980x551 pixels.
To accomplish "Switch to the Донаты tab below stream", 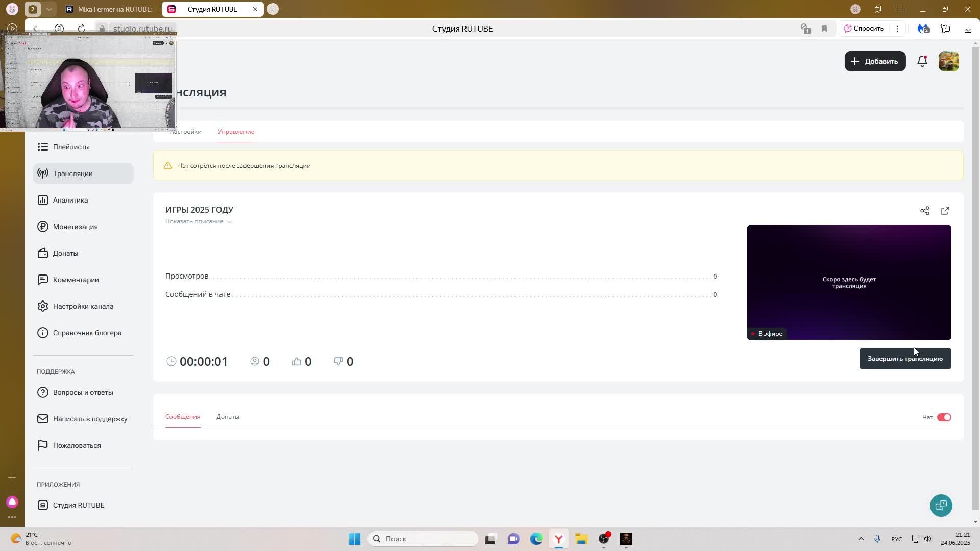I will click(228, 417).
